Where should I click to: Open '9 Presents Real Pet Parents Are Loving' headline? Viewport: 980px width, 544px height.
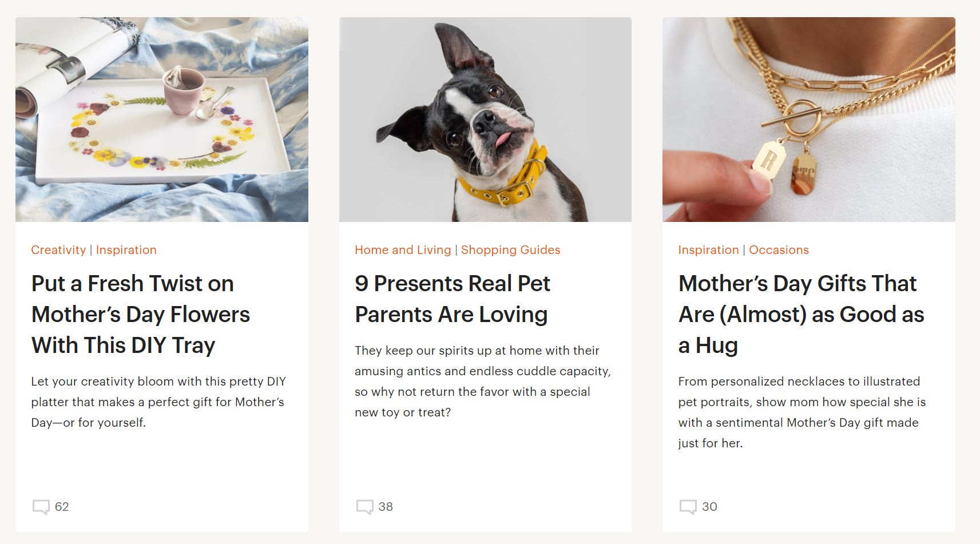pos(452,299)
